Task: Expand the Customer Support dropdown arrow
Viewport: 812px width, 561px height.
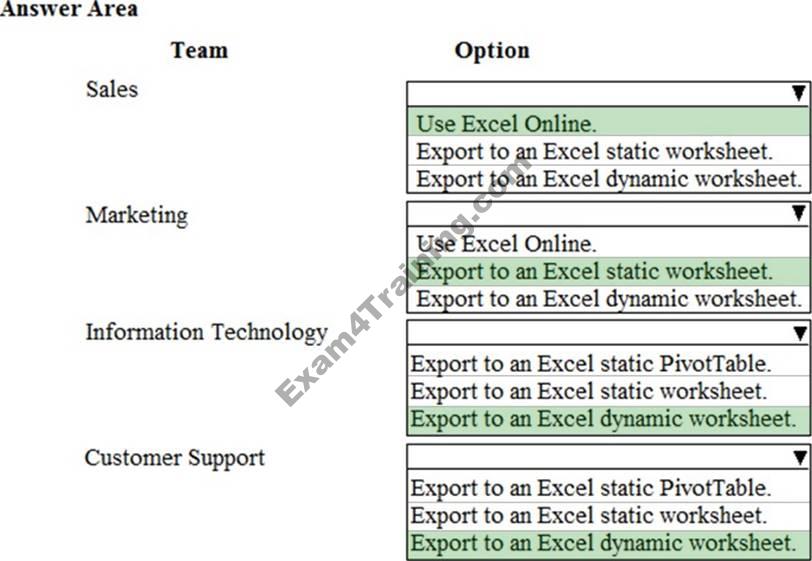Action: (798, 457)
